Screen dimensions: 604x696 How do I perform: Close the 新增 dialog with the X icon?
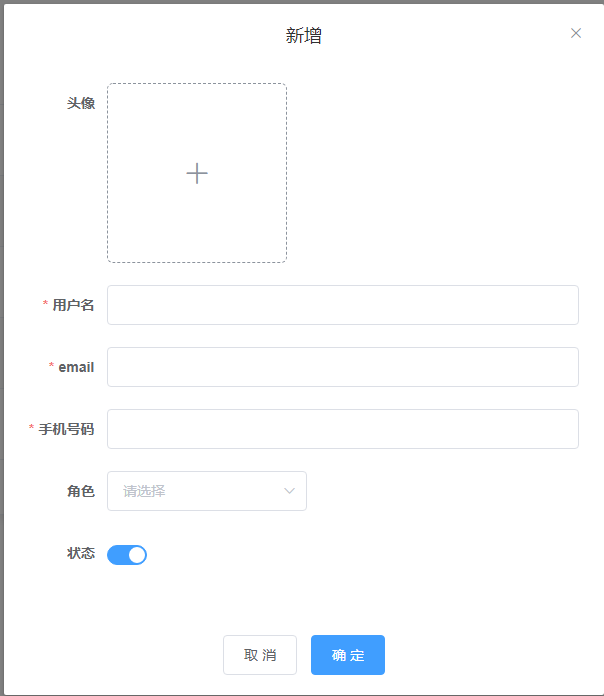[576, 33]
